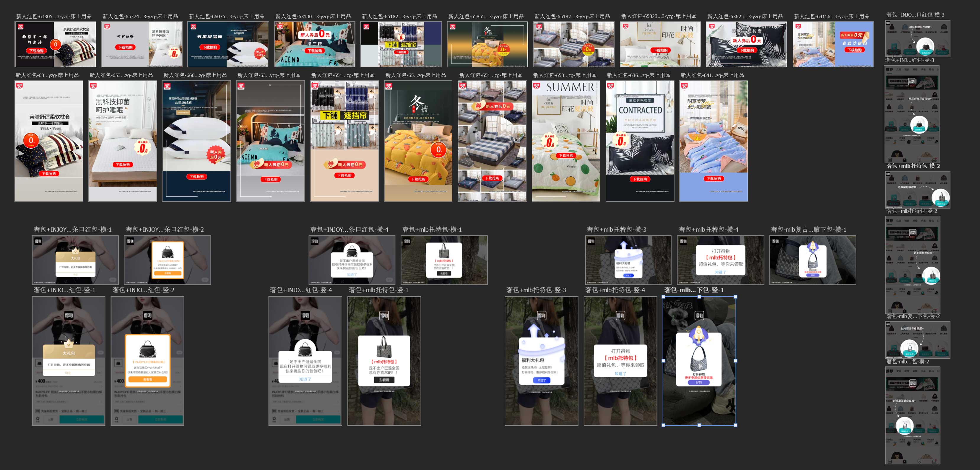Image resolution: width=980 pixels, height=470 pixels.
Task: Select the vertical 冬被 yellow quilt artboard
Action: (418, 141)
